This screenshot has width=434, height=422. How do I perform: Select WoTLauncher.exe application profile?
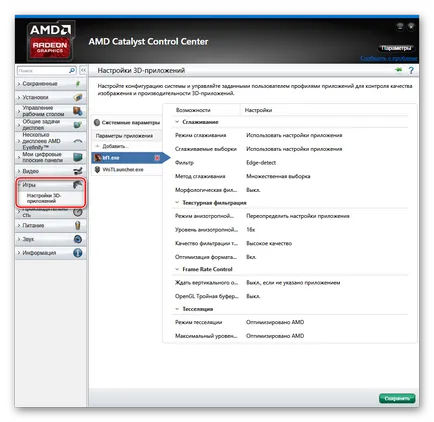click(127, 169)
